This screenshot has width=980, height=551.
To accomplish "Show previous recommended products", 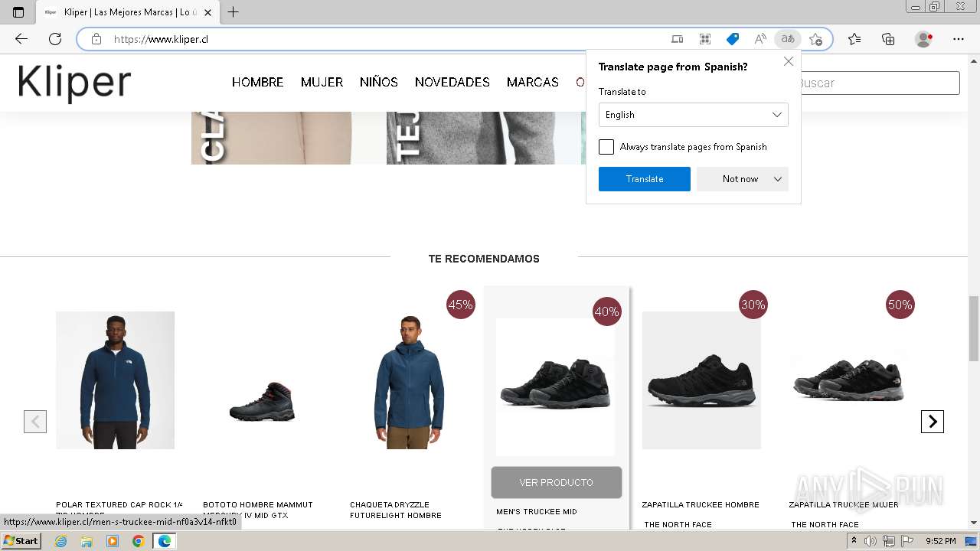I will coord(35,422).
